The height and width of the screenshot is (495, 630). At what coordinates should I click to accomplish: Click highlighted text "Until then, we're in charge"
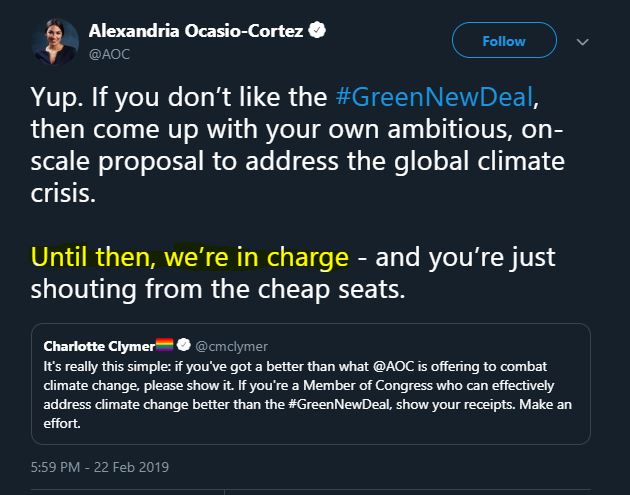[x=190, y=257]
